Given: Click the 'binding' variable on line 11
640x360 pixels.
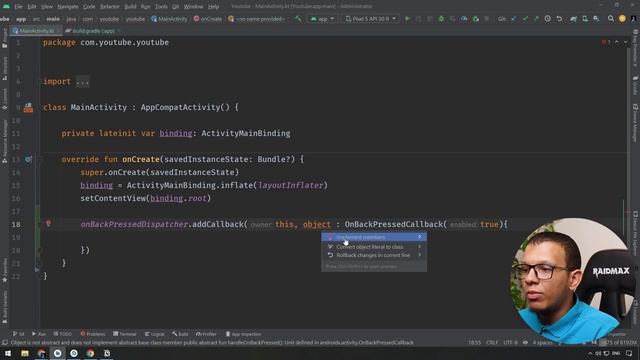Looking at the screenshot, I should (x=176, y=133).
